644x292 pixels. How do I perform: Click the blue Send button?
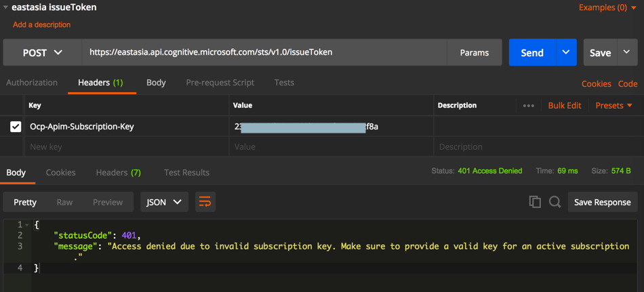[x=531, y=53]
